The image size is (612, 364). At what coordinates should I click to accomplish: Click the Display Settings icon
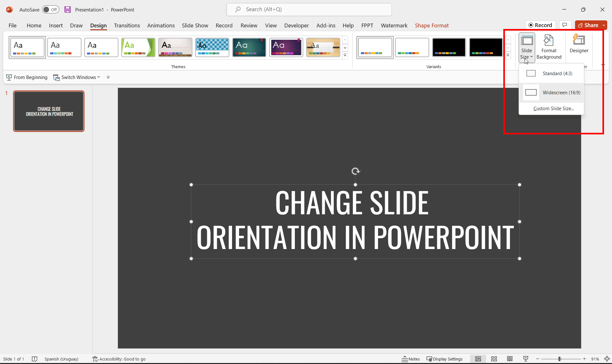[429, 359]
